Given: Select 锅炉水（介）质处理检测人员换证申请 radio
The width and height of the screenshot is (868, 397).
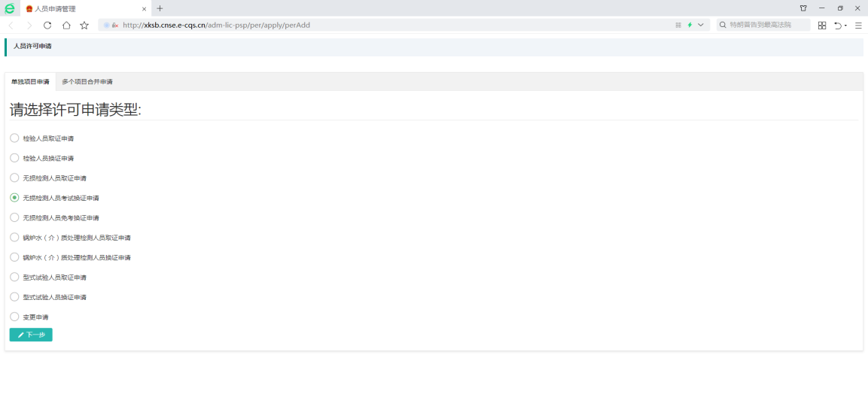Looking at the screenshot, I should coord(15,257).
